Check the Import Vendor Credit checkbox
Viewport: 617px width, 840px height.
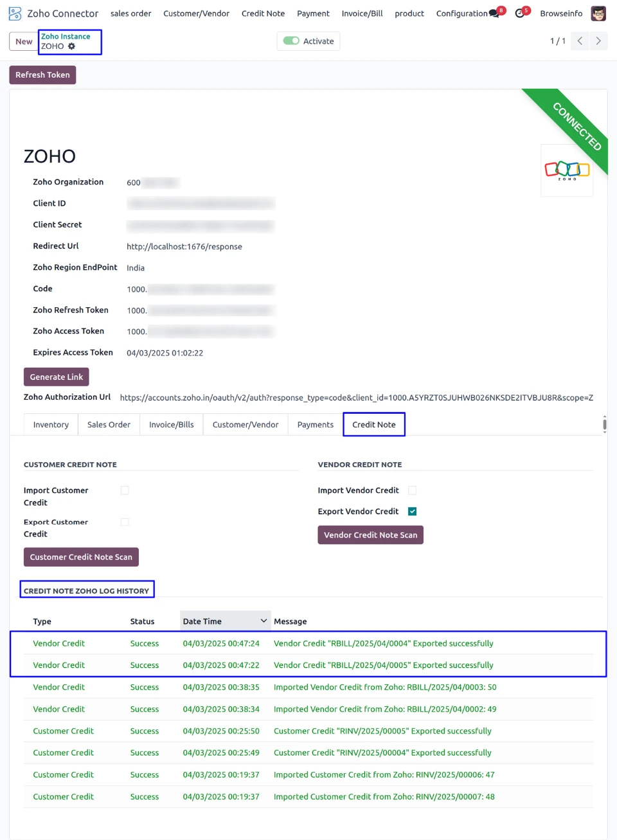413,490
